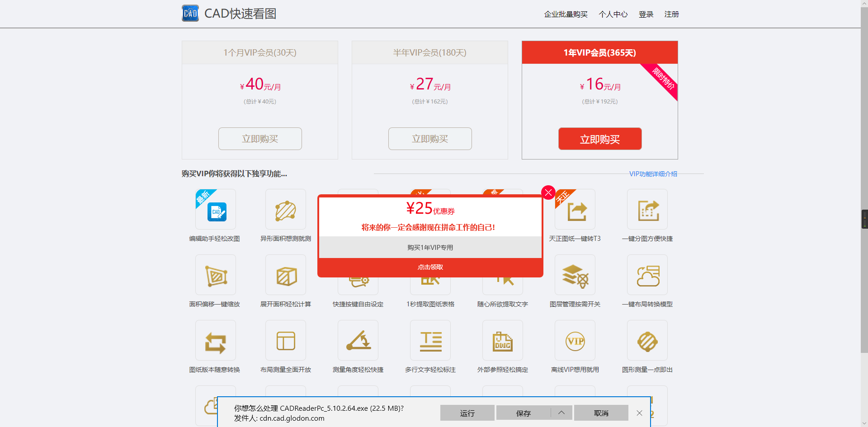This screenshot has width=868, height=427.
Task: Select the 1年VIP会员(365天) header
Action: pos(600,52)
